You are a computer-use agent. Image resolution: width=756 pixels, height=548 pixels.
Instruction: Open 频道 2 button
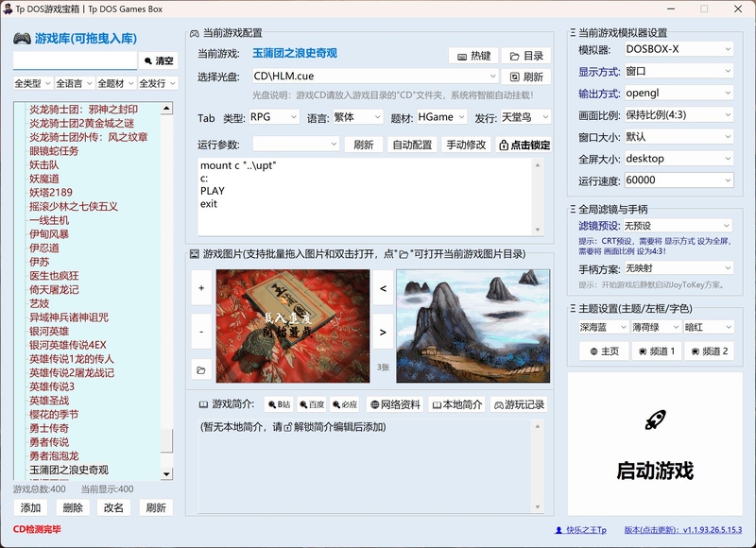(710, 351)
